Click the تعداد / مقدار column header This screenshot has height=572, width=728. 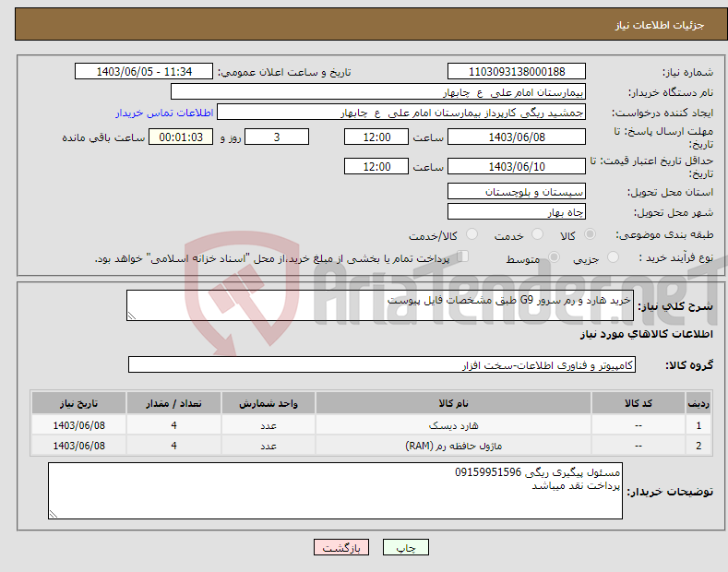point(173,403)
